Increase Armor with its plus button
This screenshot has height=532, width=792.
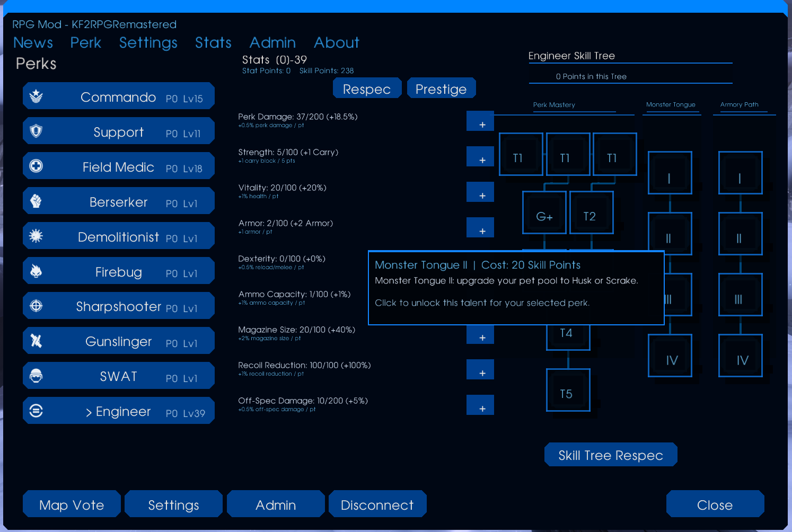coord(480,228)
